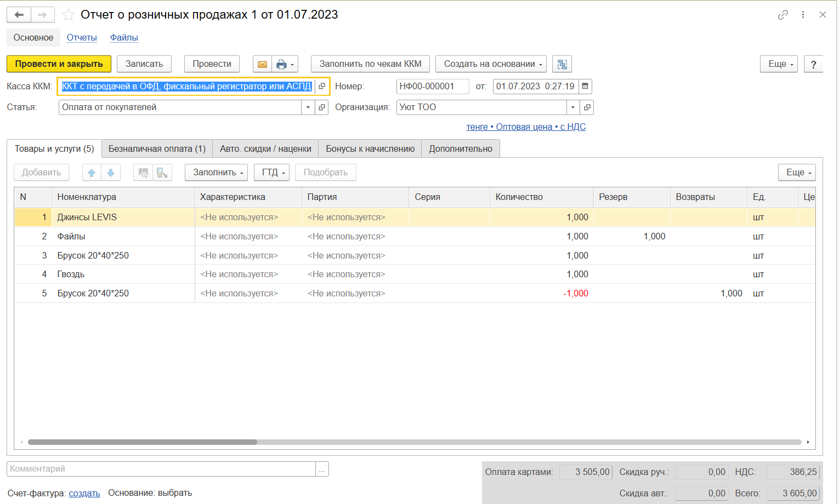The height and width of the screenshot is (504, 839).
Task: Open the тенге • Оптовая цена • с НДС link
Action: click(x=526, y=127)
